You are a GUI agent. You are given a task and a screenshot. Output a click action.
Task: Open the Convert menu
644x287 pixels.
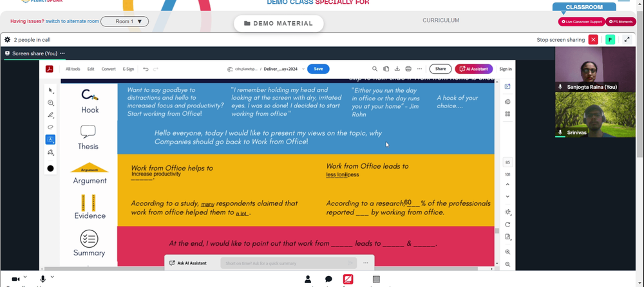(x=108, y=69)
